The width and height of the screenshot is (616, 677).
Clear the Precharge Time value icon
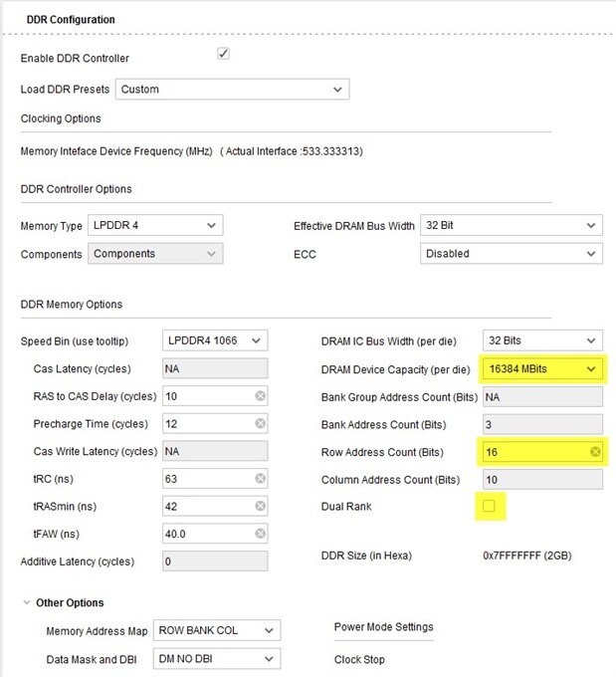260,424
